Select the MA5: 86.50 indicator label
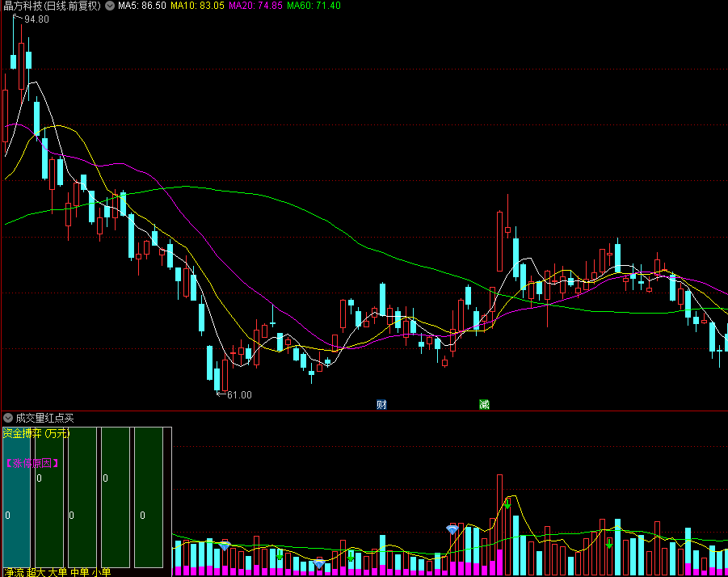This screenshot has width=728, height=577. 141,6
